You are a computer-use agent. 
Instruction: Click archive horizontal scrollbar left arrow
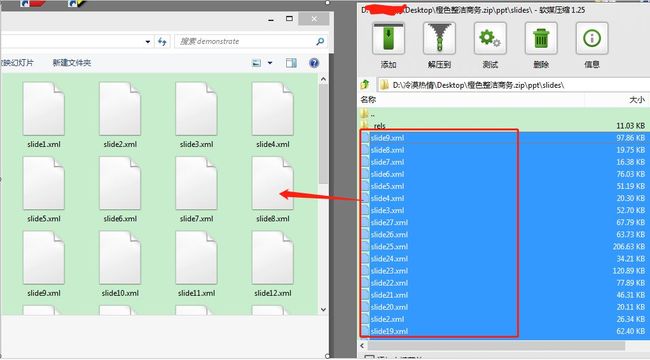coord(362,345)
